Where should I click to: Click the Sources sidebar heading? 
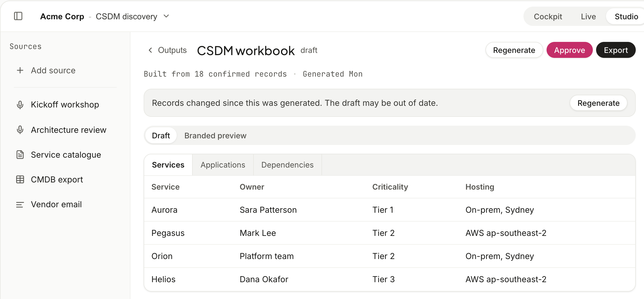point(26,46)
